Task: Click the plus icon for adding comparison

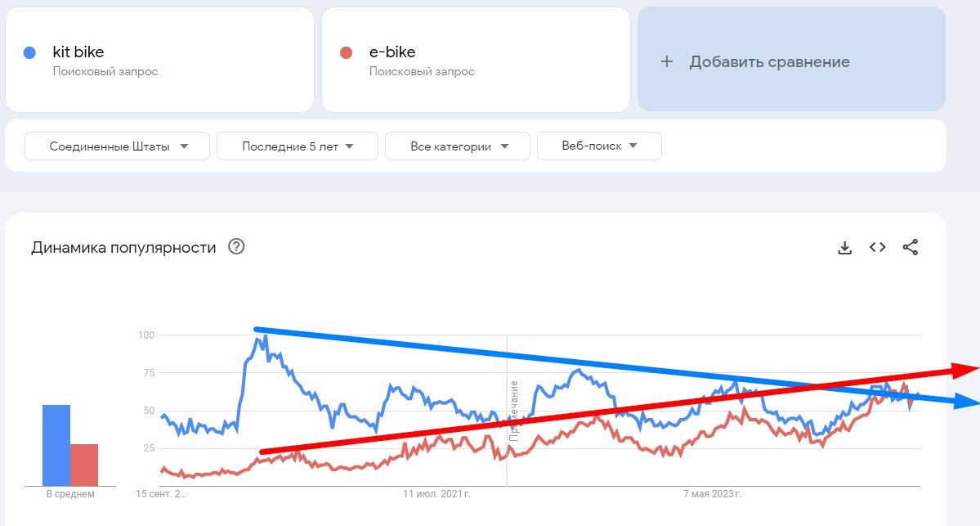Action: [x=667, y=61]
